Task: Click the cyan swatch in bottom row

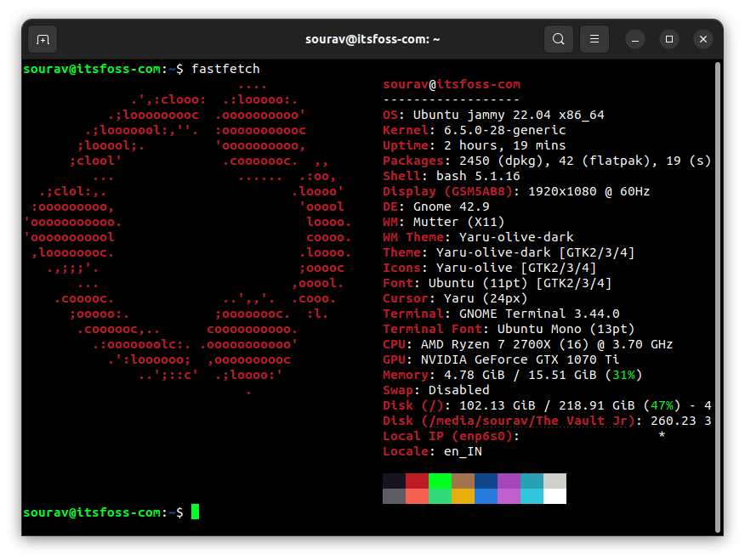Action: coord(532,496)
